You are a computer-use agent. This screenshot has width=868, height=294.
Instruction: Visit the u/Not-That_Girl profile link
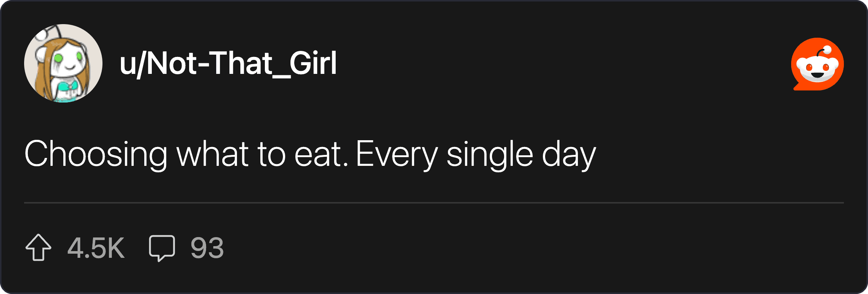228,63
